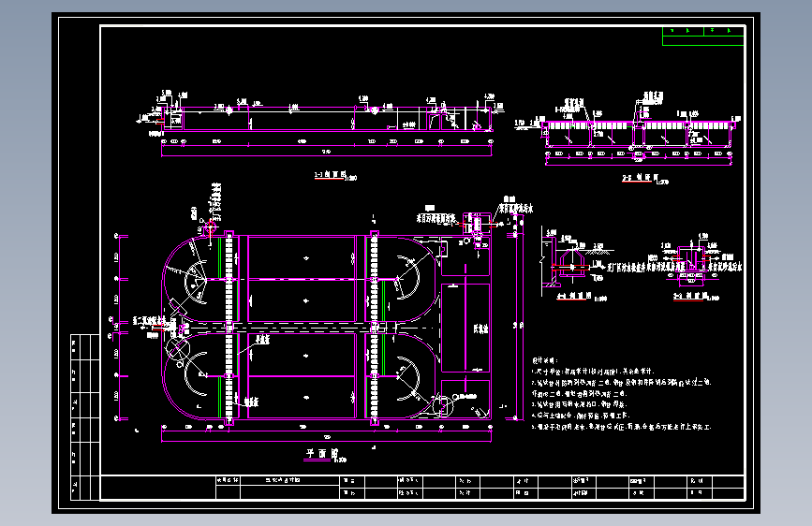Image resolution: width=812 pixels, height=526 pixels.
Task: Select the 2-2 剖面图 section title
Action: [640, 178]
